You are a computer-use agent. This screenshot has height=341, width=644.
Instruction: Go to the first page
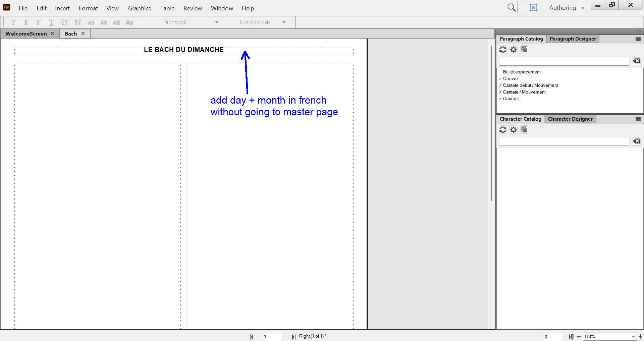[x=252, y=337]
